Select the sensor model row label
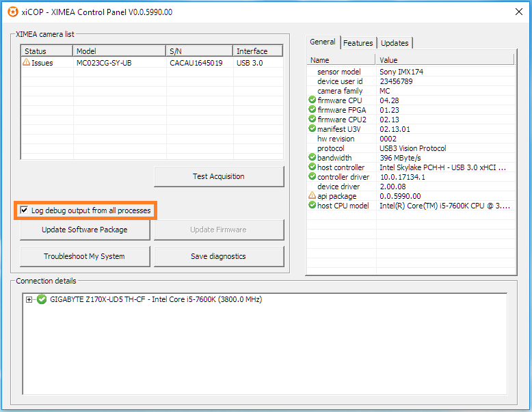 click(x=339, y=72)
